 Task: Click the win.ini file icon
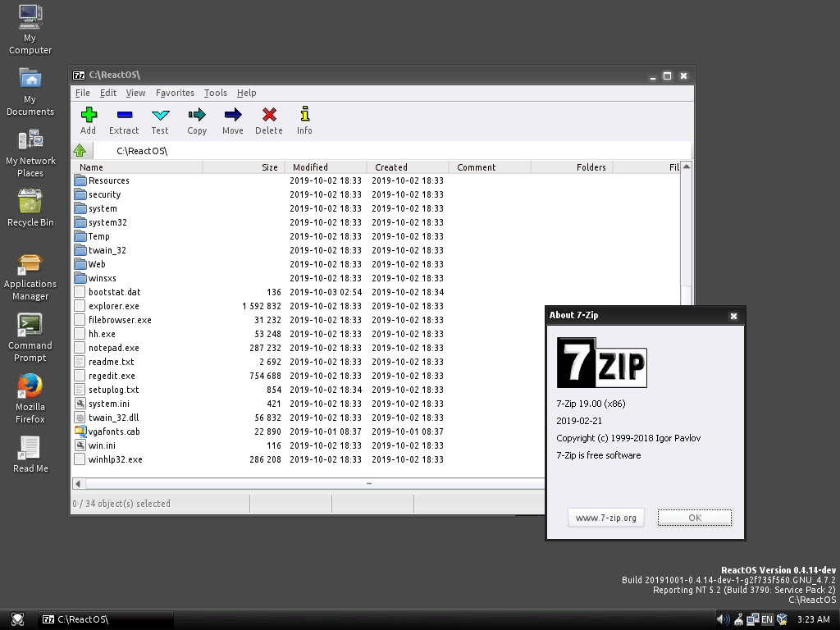coord(80,445)
